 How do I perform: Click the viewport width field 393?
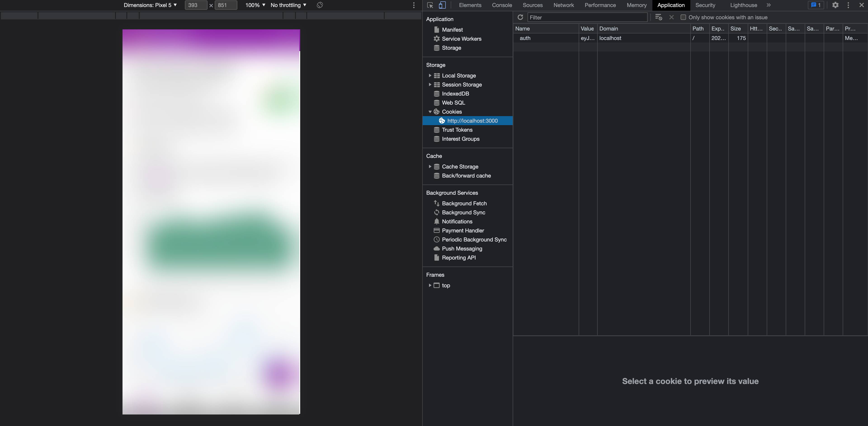coord(196,5)
